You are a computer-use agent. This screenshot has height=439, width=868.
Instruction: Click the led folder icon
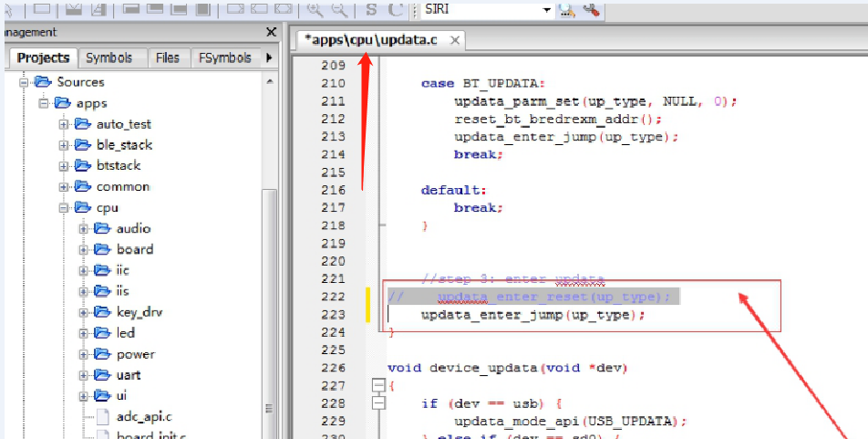pyautogui.click(x=102, y=332)
